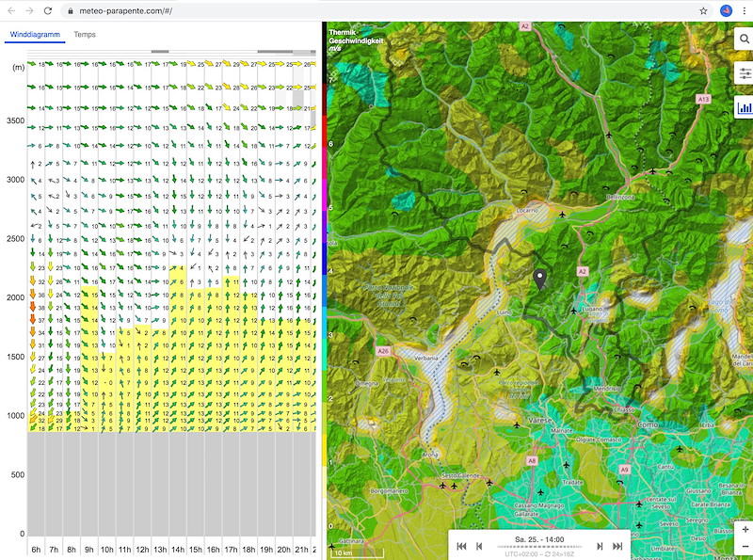The height and width of the screenshot is (560, 753).
Task: Toggle the wind diagram chart panel
Action: point(743,108)
